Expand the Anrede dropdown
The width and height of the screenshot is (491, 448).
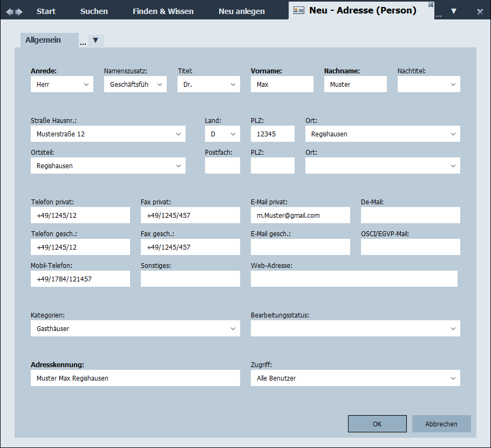(86, 85)
